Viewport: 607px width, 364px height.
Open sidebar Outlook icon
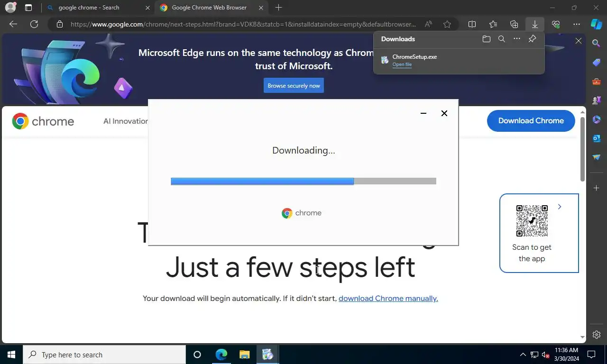coord(597,138)
